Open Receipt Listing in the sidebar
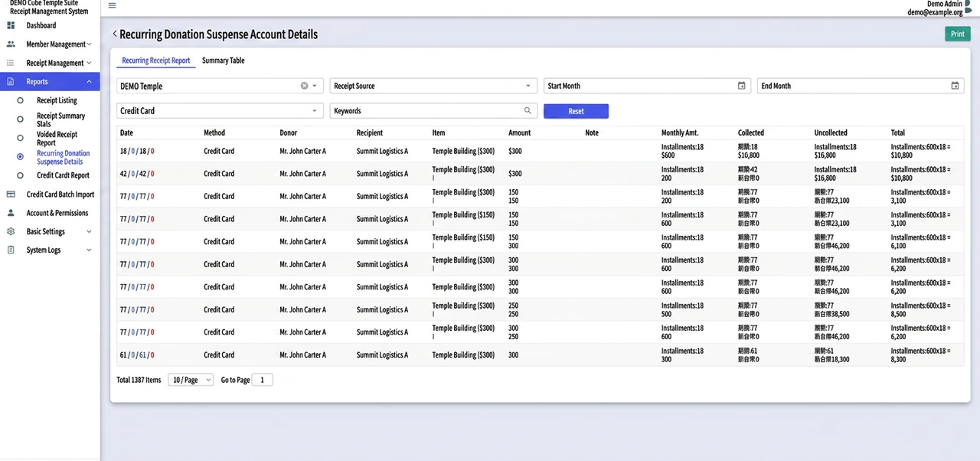Screen dimensions: 980x461 (x=57, y=100)
